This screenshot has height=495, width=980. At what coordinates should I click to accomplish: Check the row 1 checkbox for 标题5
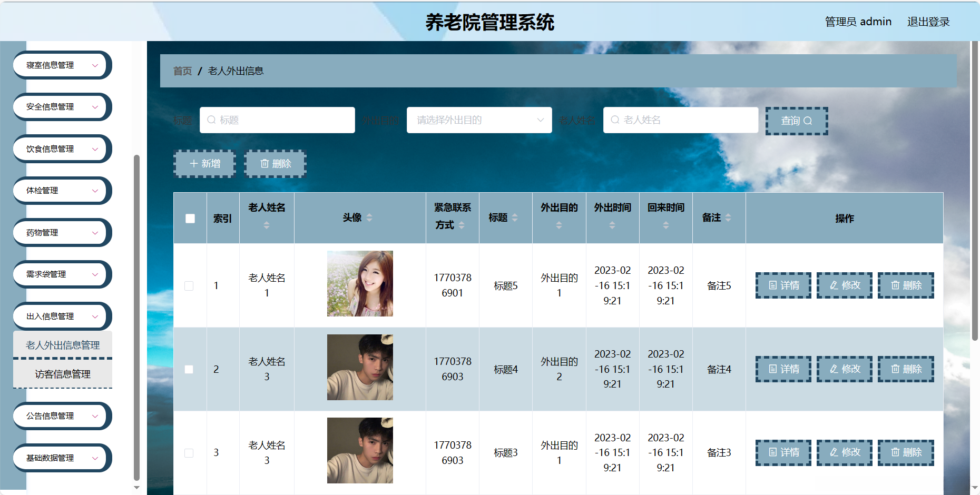point(189,286)
